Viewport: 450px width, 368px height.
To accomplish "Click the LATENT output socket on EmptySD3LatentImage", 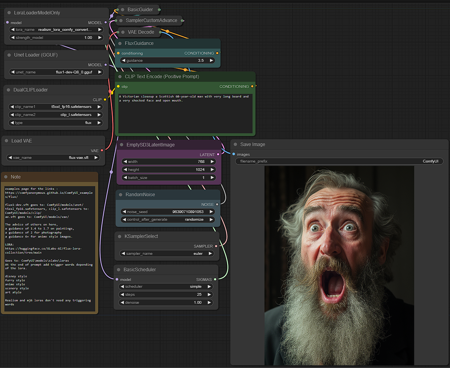I will point(218,155).
